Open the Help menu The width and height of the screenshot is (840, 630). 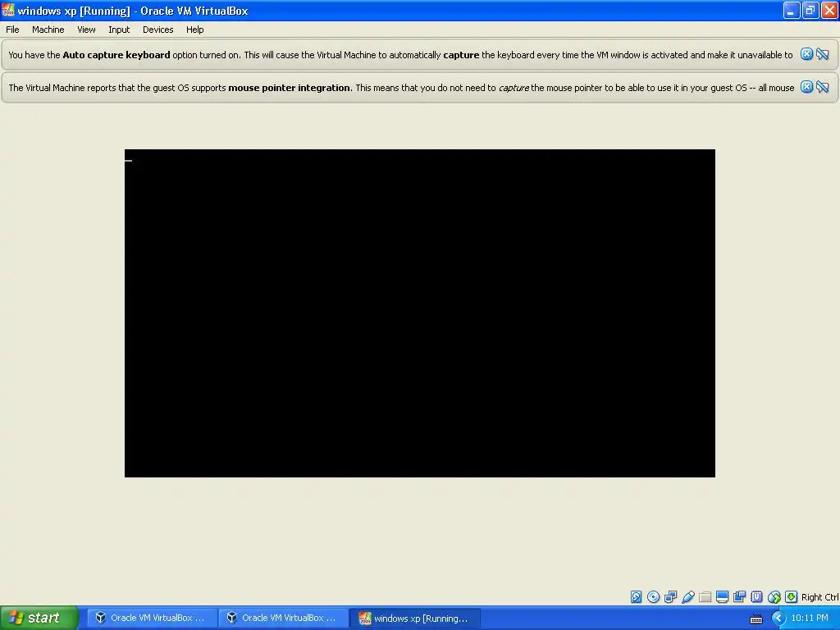195,30
